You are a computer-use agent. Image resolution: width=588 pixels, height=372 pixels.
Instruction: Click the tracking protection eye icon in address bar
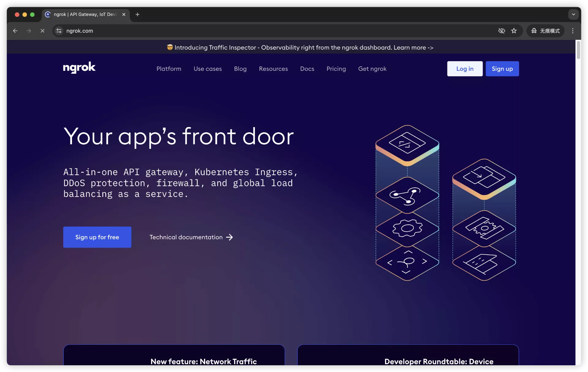pyautogui.click(x=502, y=31)
